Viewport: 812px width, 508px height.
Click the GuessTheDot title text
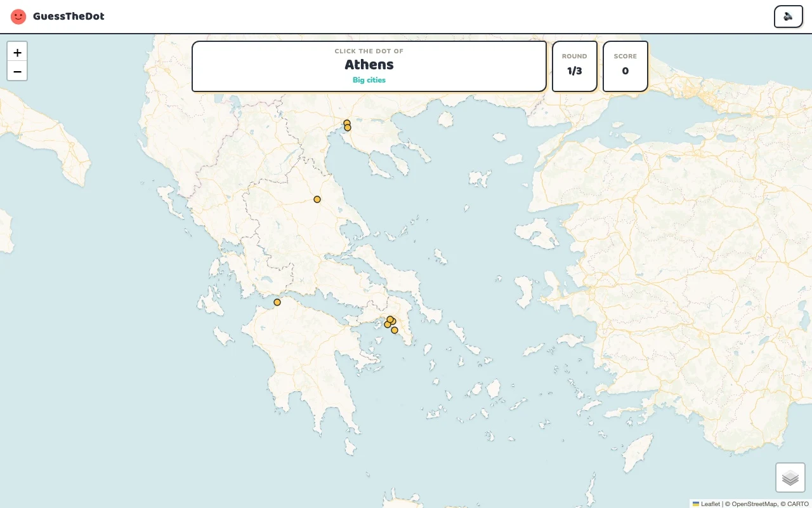69,17
